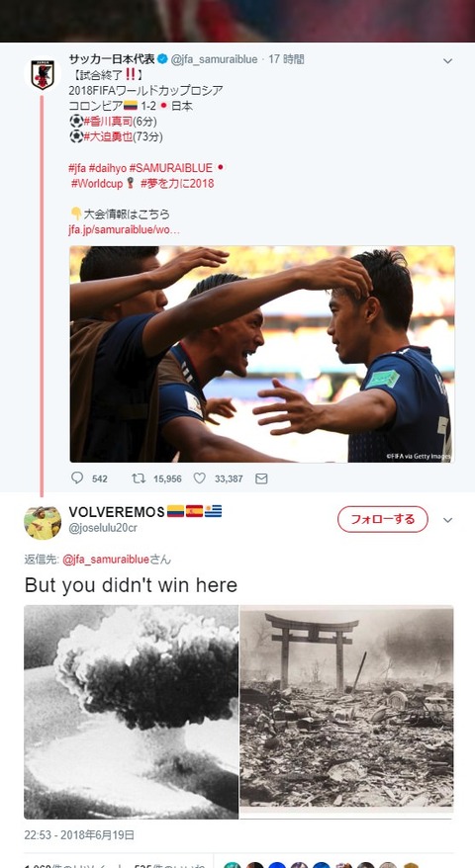
Task: Click the blue verified badge beside サッカー日本代表
Action: (163, 59)
